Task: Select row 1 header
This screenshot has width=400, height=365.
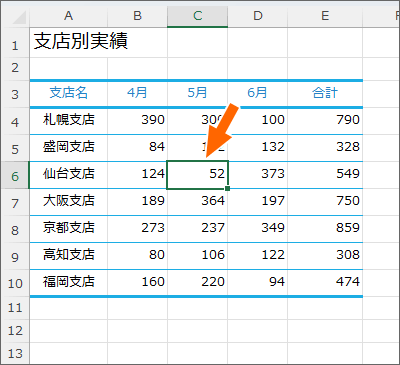Action: pyautogui.click(x=15, y=43)
